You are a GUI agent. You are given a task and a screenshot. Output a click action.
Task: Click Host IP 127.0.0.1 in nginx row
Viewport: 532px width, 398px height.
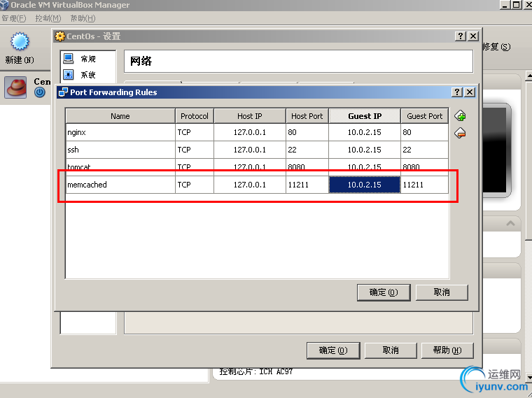[250, 132]
